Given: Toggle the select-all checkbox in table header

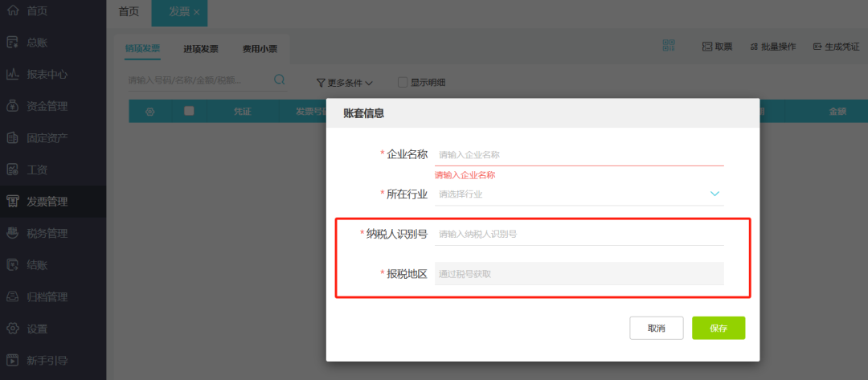Looking at the screenshot, I should click(x=189, y=111).
